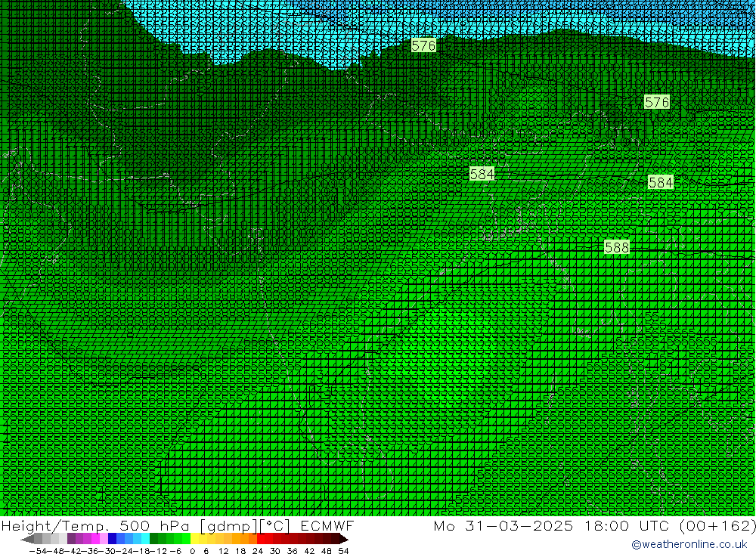Viewport: 756px width, 554px height.
Task: Click the gray left arrow end of legend
Action: click(27, 539)
